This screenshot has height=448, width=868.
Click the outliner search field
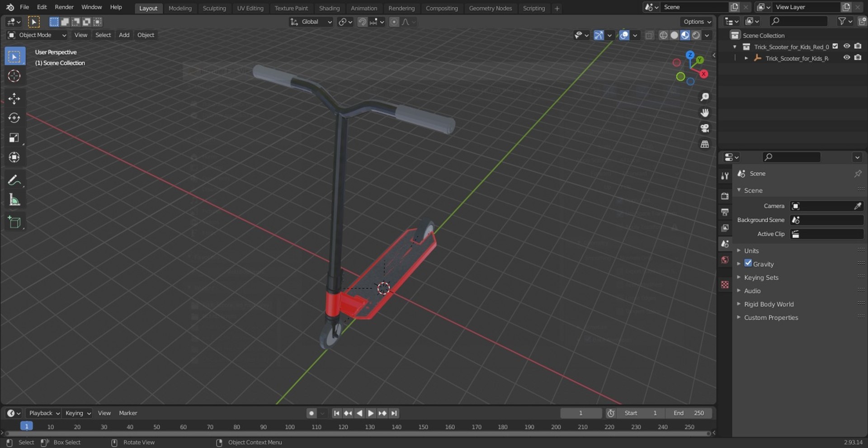coord(798,21)
